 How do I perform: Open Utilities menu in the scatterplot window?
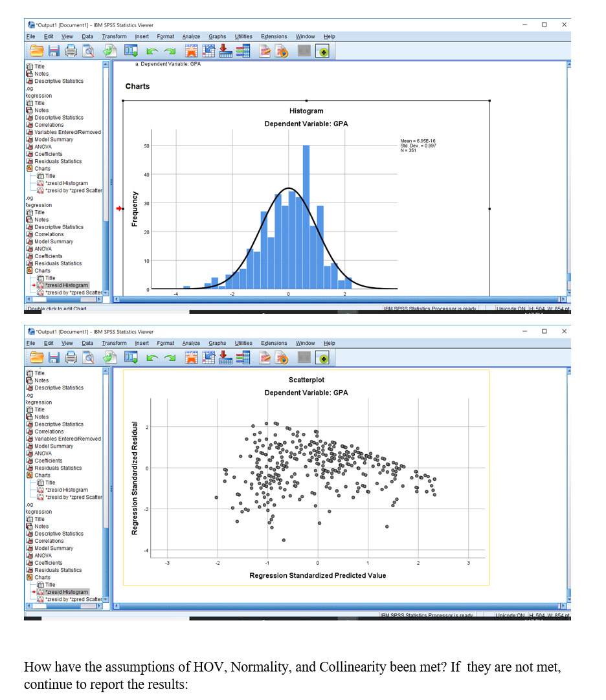click(x=243, y=344)
